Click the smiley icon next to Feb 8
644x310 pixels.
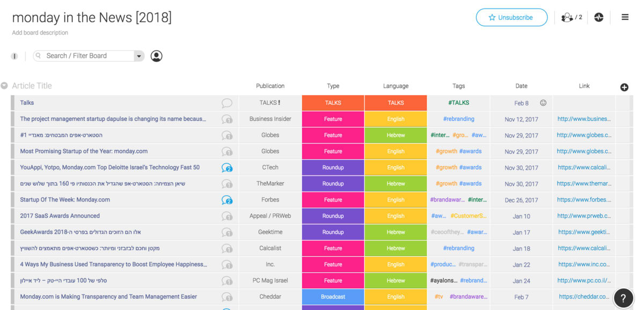(543, 103)
